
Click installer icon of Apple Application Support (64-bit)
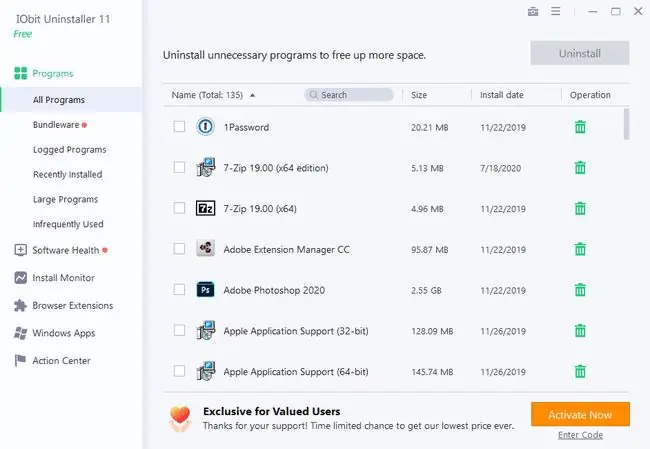[206, 371]
